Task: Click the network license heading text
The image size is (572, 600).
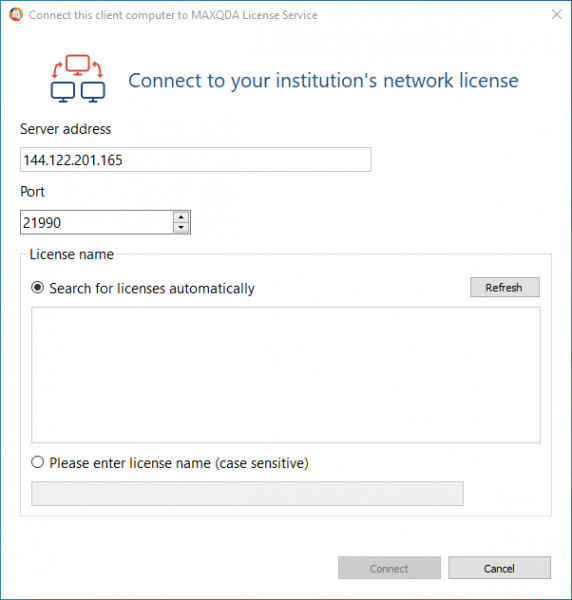Action: 323,80
